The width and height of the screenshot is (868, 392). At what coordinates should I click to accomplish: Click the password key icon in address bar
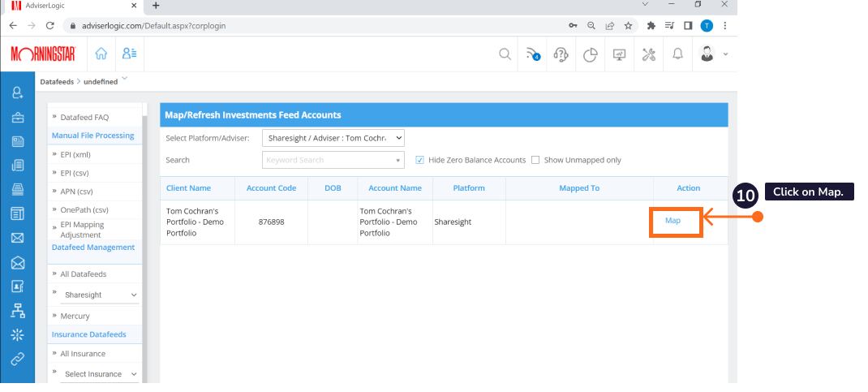574,25
